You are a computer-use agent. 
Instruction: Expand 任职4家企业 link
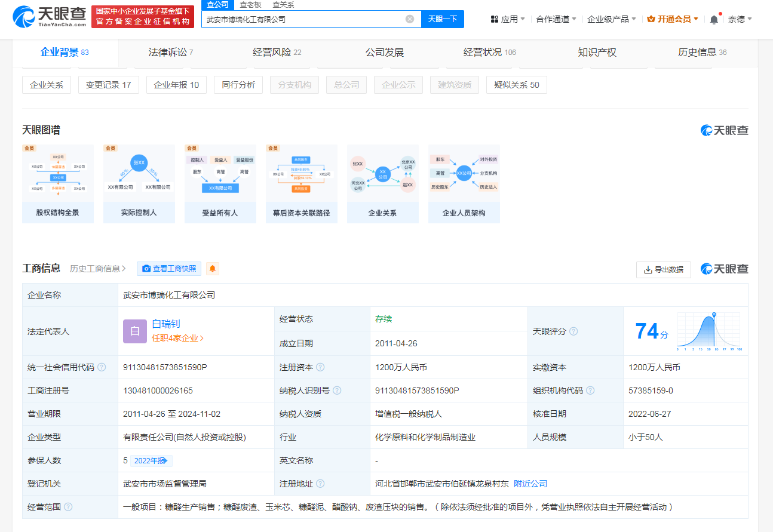pyautogui.click(x=177, y=338)
